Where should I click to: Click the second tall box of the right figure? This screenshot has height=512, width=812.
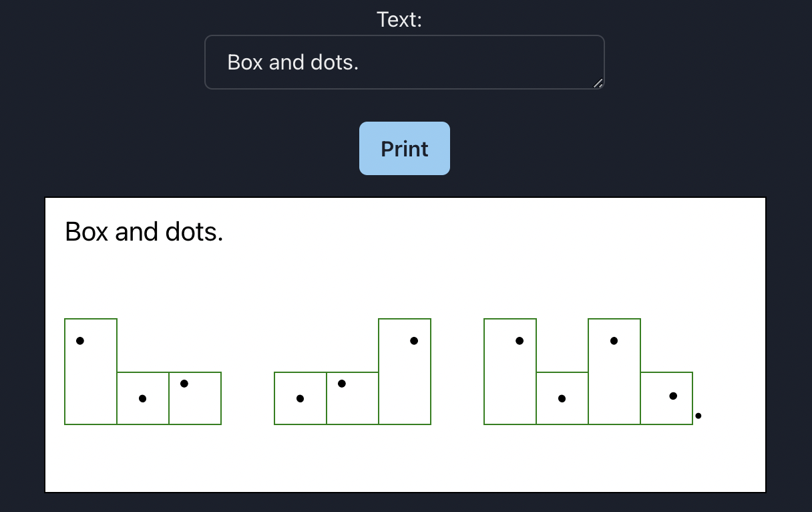[614, 371]
